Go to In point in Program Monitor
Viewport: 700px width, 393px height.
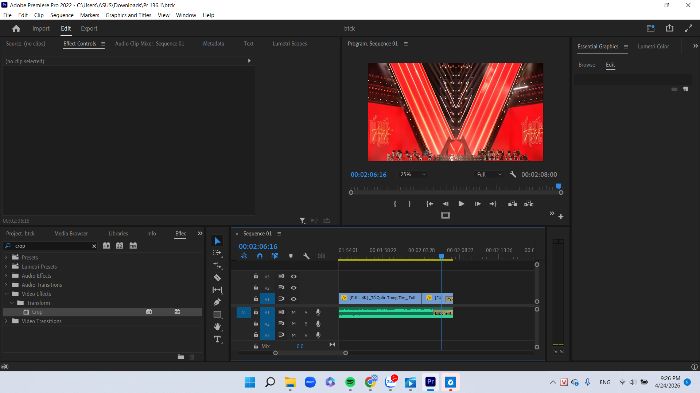[429, 204]
